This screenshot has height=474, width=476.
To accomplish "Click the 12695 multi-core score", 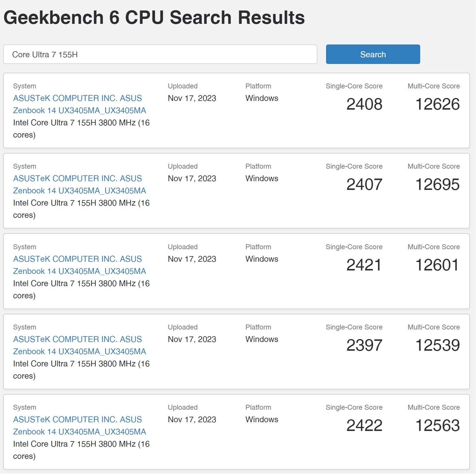I will coord(437,185).
